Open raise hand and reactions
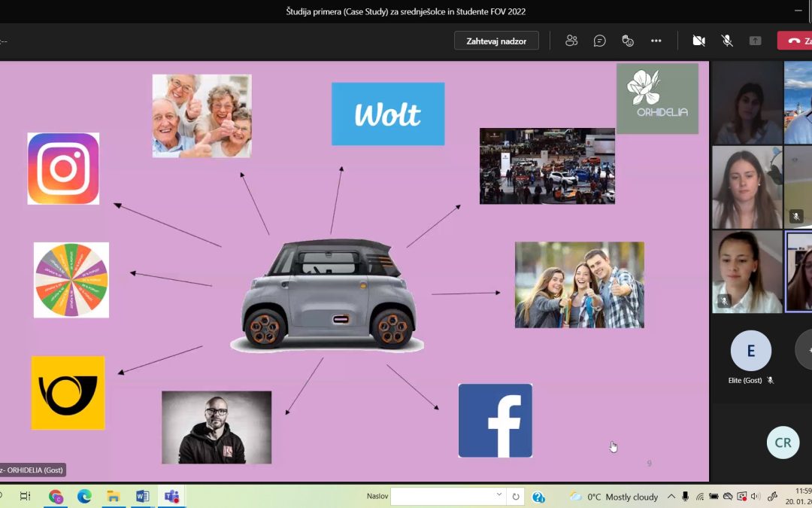 [x=628, y=41]
